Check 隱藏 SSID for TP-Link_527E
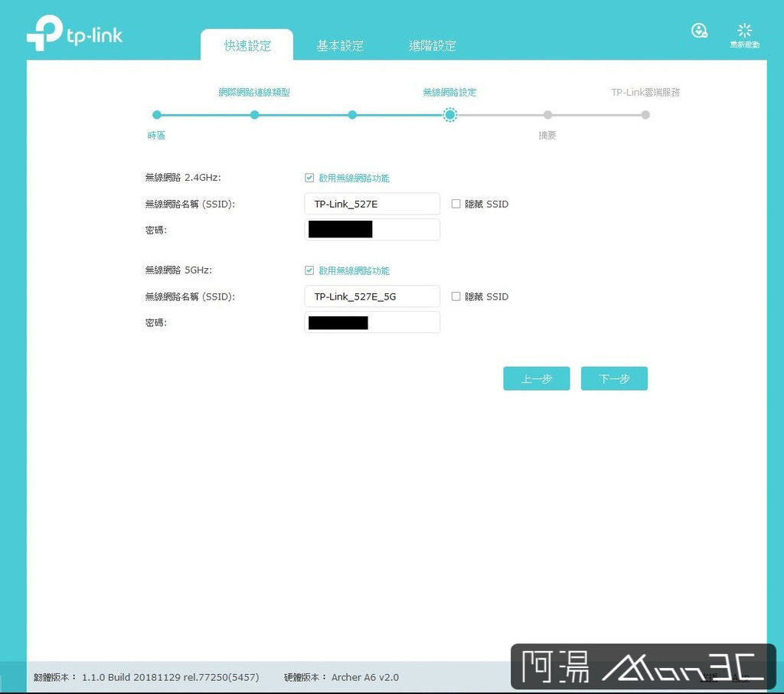784x694 pixels. [456, 204]
